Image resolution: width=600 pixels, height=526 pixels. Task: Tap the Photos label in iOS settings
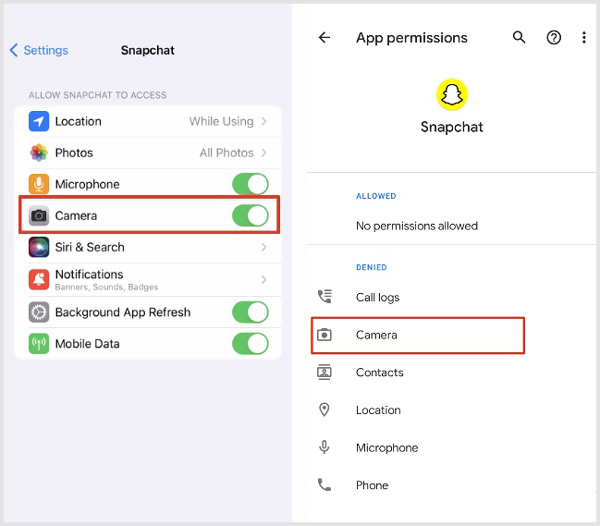[x=74, y=153]
